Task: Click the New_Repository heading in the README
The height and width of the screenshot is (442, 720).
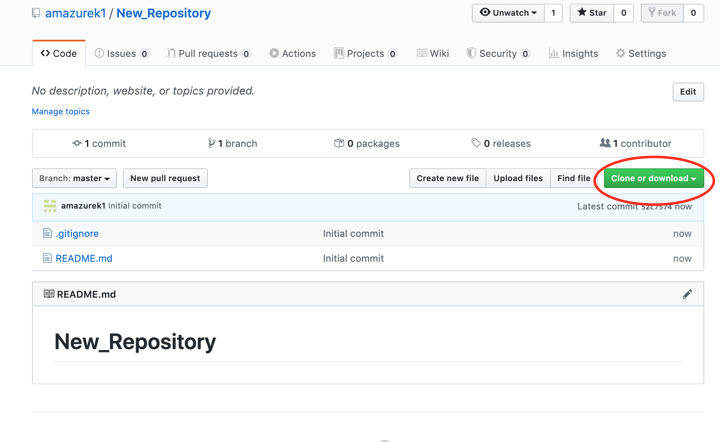Action: [135, 342]
